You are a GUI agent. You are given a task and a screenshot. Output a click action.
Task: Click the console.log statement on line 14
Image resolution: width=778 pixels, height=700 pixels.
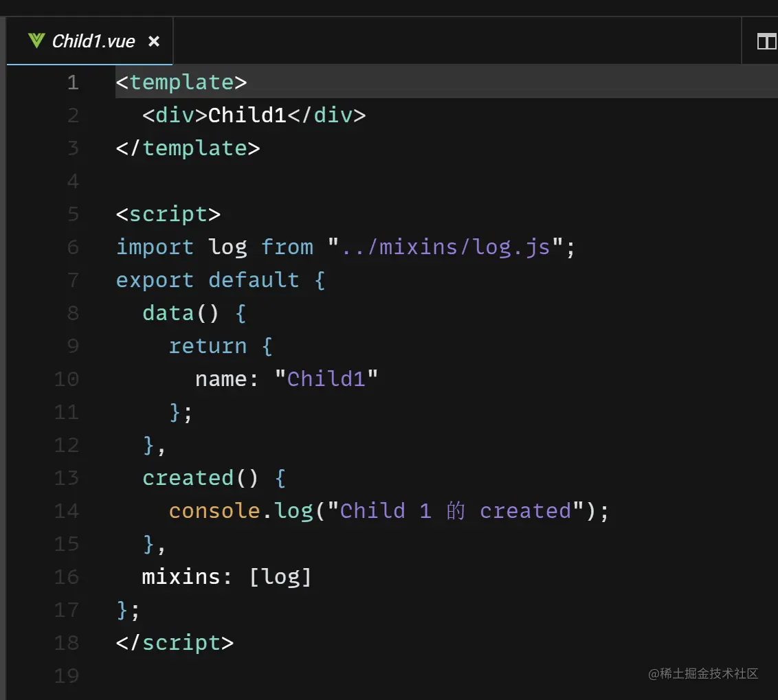388,511
